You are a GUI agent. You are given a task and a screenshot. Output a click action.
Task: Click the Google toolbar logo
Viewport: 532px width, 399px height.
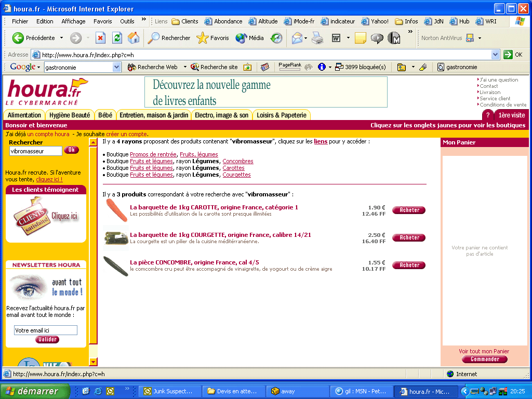(x=23, y=67)
